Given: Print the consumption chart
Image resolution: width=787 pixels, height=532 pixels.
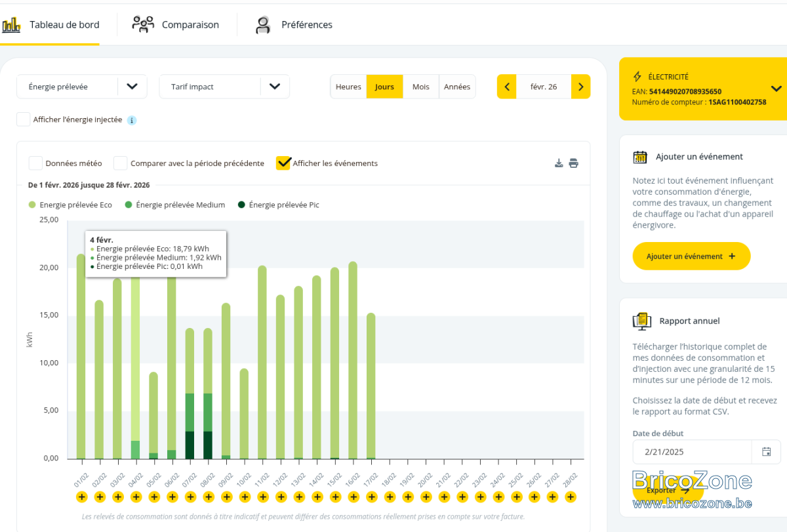Looking at the screenshot, I should tap(573, 163).
